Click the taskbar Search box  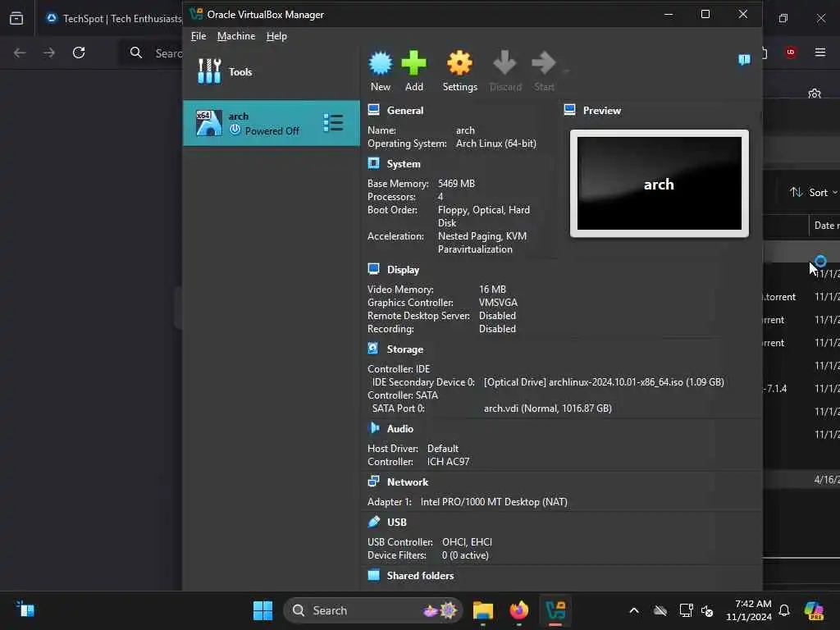373,610
